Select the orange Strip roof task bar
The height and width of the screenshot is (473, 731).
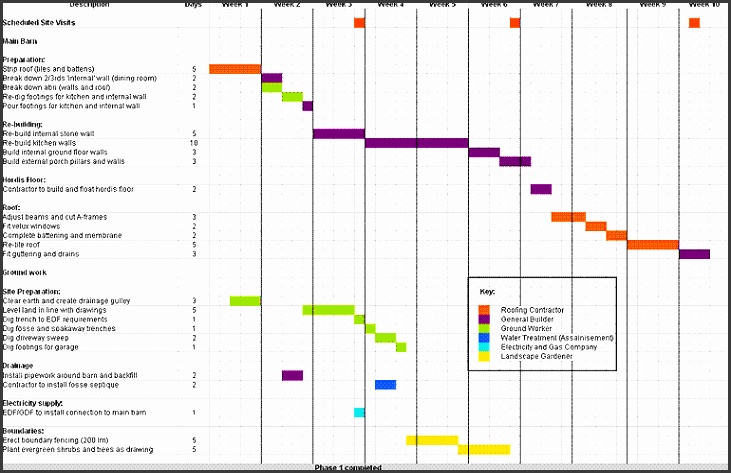pyautogui.click(x=235, y=69)
